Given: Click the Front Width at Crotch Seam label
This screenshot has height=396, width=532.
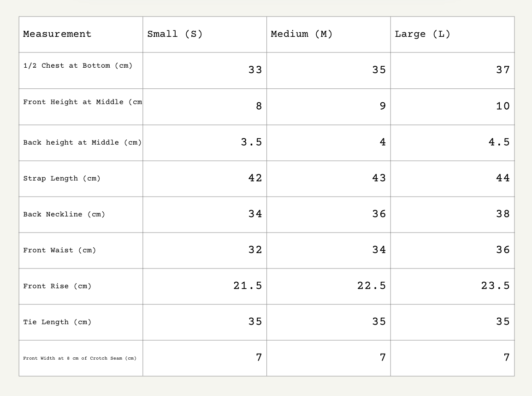Looking at the screenshot, I should click(x=80, y=358).
